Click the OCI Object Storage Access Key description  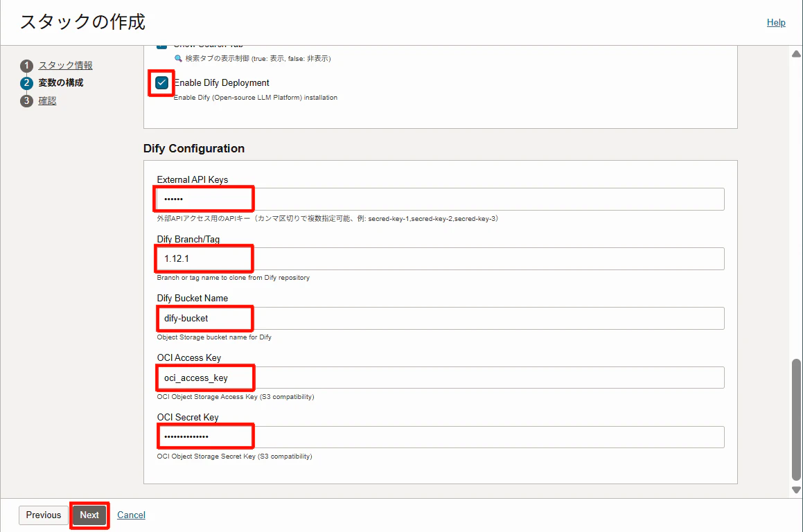pyautogui.click(x=236, y=397)
